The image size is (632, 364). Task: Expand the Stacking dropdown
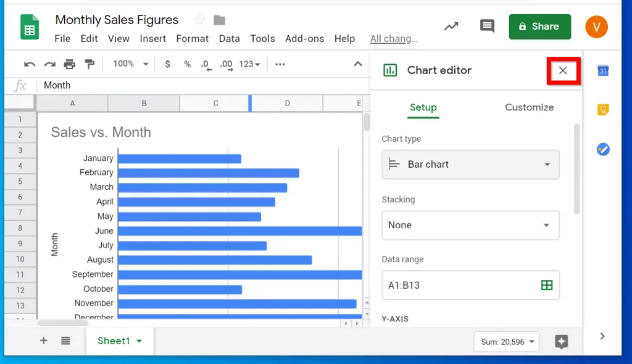pos(470,225)
